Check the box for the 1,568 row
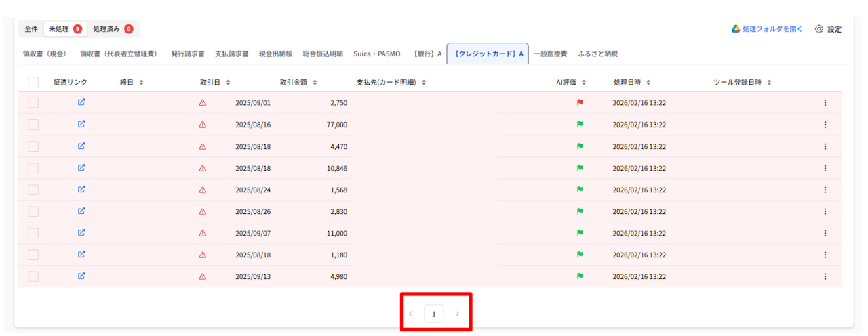 33,190
